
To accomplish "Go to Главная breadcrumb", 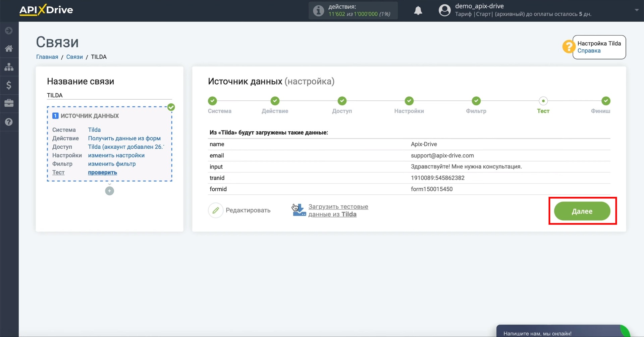I will point(47,57).
